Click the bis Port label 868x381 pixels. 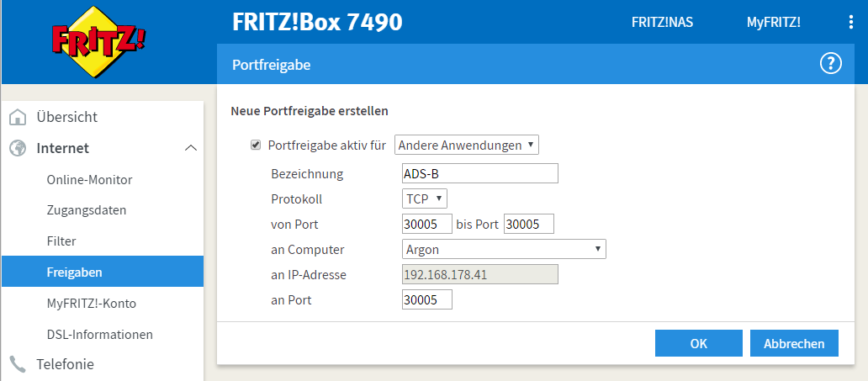pos(478,225)
